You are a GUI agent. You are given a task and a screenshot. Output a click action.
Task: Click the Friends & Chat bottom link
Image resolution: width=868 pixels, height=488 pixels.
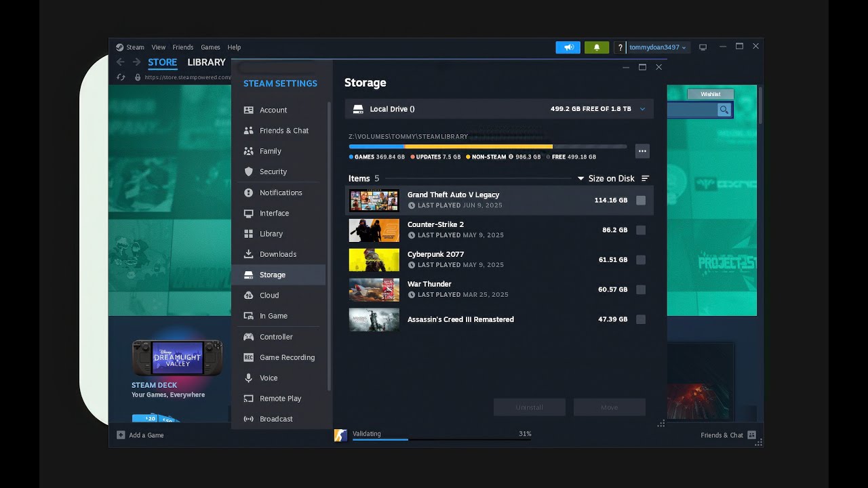click(722, 435)
